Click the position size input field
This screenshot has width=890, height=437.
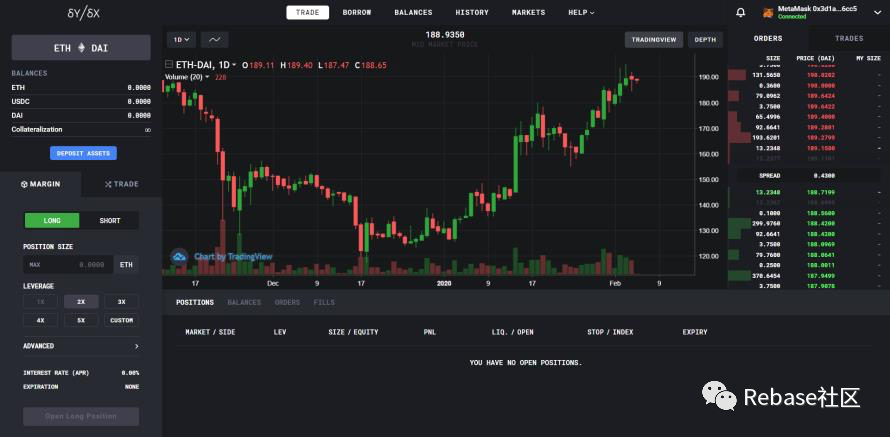(x=68, y=265)
